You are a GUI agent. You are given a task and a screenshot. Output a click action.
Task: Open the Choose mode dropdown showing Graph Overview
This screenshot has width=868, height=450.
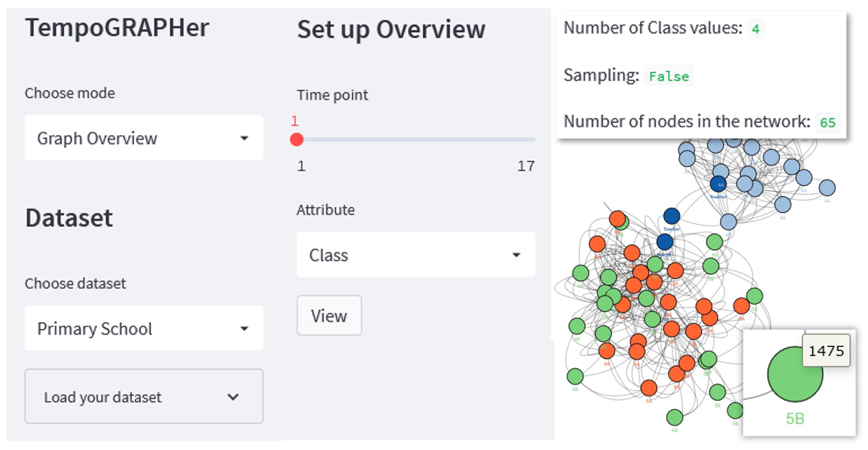[x=143, y=138]
